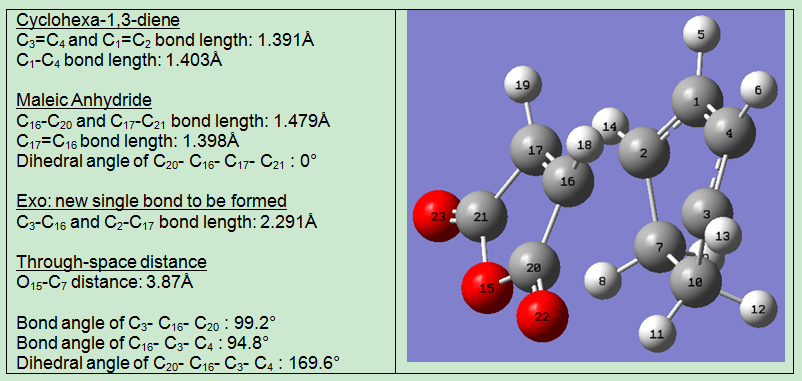Select carbon atom 7
This screenshot has width=802, height=381.
[x=660, y=247]
